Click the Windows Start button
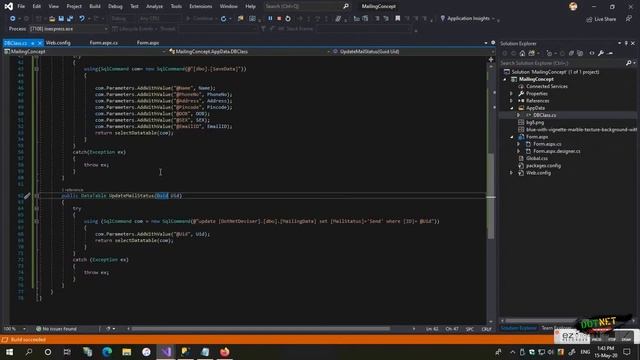Image resolution: width=640 pixels, height=360 pixels. click(x=9, y=351)
